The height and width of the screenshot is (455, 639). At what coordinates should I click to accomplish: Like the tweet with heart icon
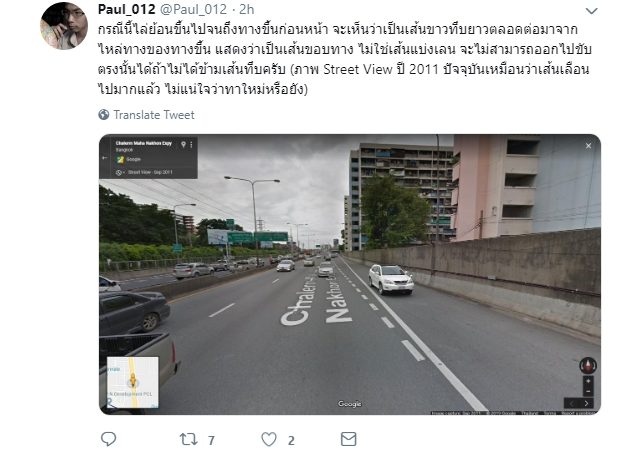pos(269,439)
